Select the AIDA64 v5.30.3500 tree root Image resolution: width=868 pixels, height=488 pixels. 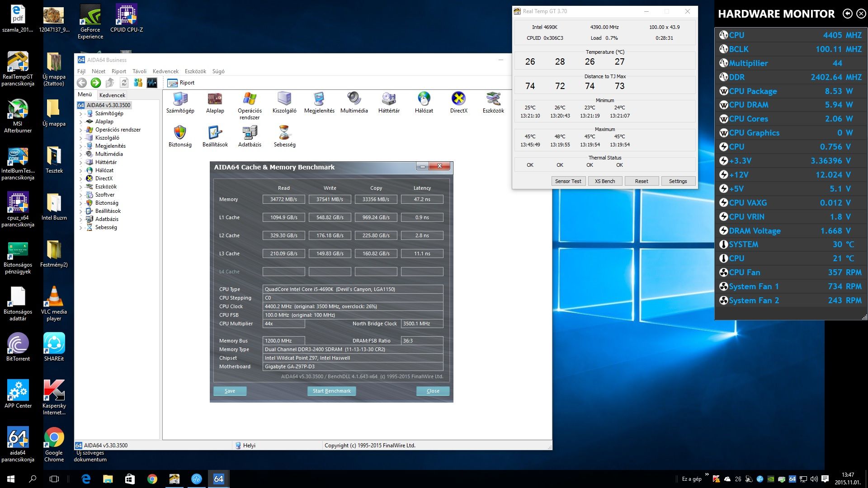[105, 105]
